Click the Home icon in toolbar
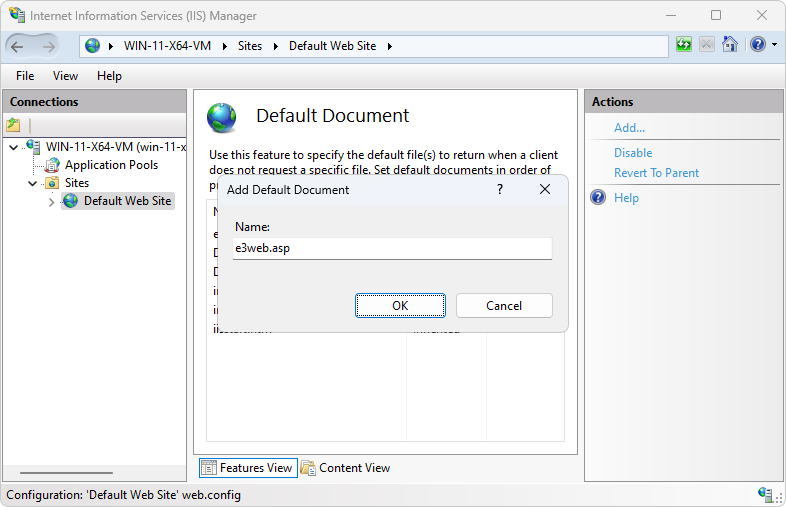Viewport: 786px width, 507px height. point(730,45)
